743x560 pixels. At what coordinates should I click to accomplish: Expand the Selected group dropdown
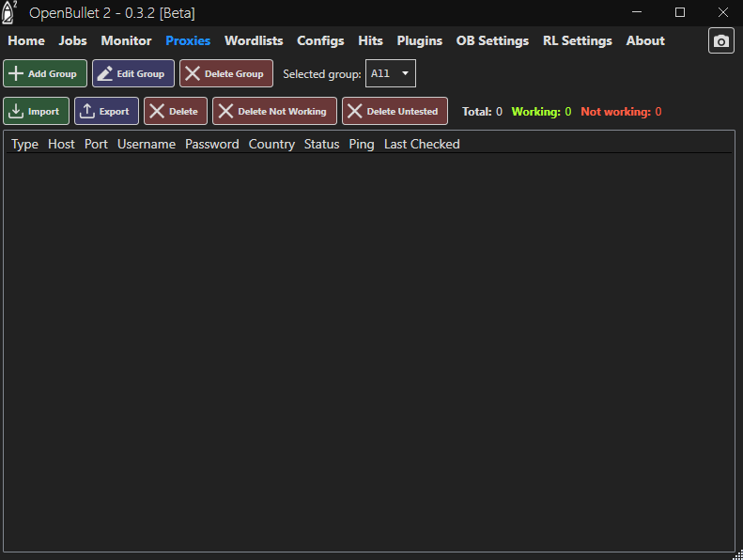click(391, 73)
